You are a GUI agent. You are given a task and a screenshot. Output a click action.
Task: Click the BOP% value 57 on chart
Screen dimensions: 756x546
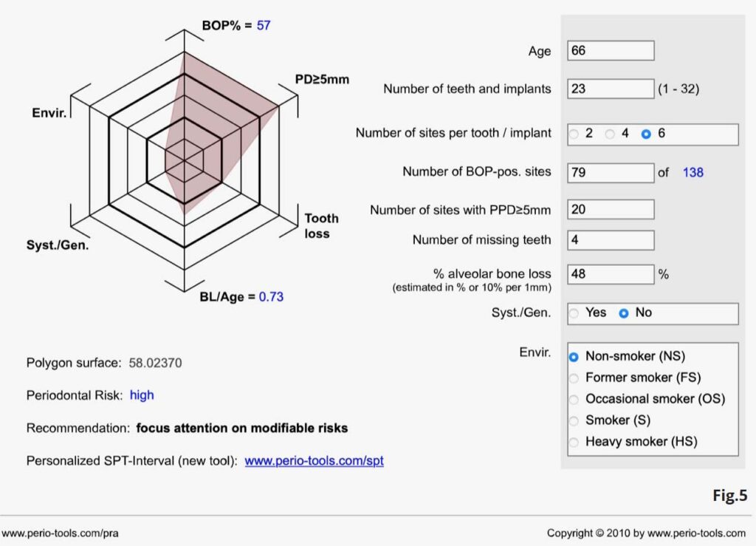[x=264, y=26]
